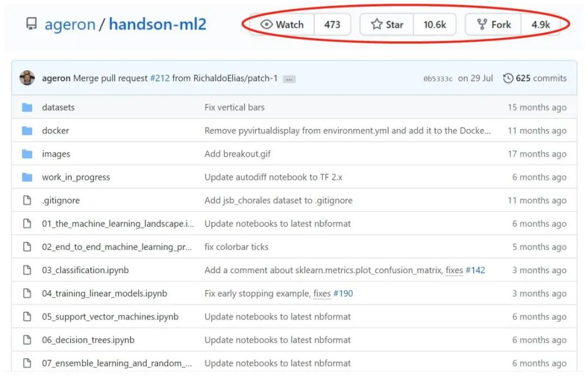
Task: Open the issue #190 link
Action: [x=343, y=293]
